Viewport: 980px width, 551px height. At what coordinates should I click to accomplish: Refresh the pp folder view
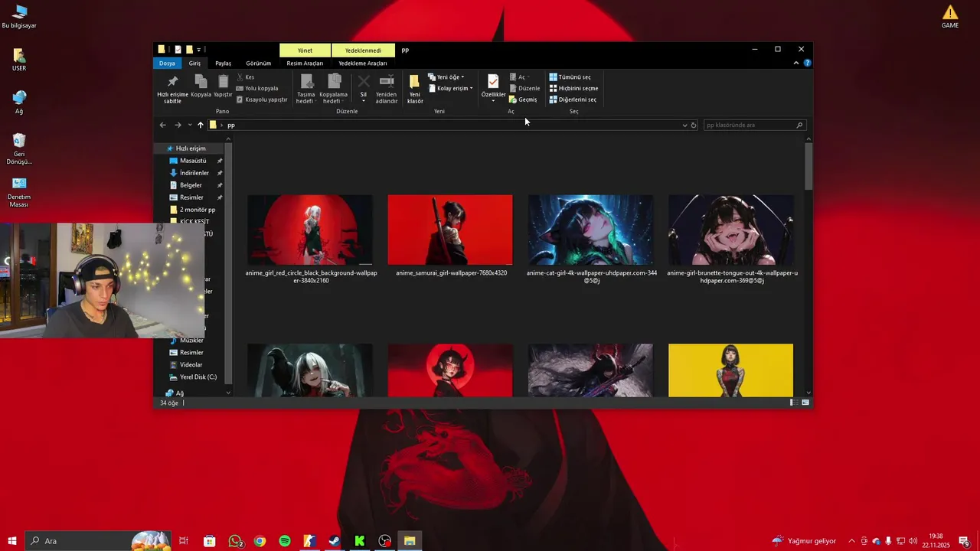[x=694, y=125]
